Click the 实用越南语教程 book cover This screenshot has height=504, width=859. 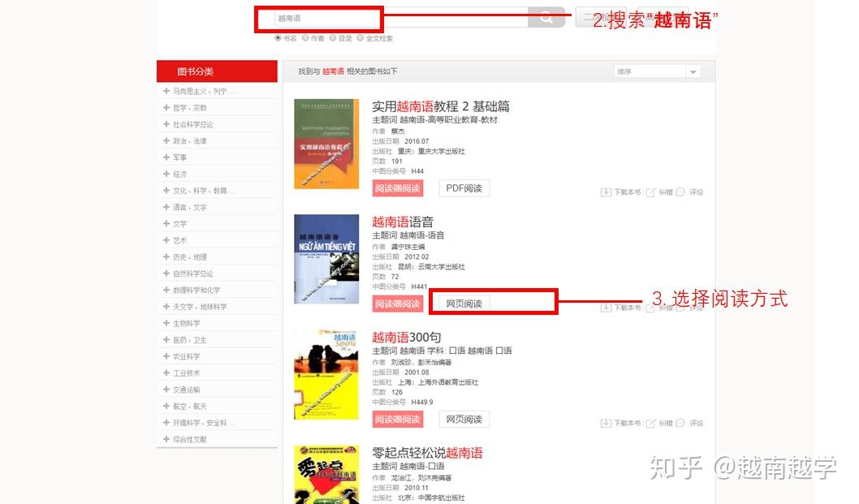[x=326, y=144]
